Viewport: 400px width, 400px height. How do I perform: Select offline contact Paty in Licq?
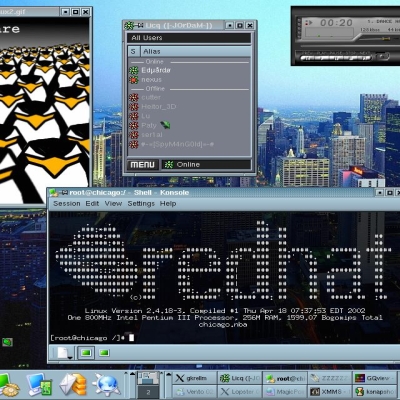click(149, 125)
